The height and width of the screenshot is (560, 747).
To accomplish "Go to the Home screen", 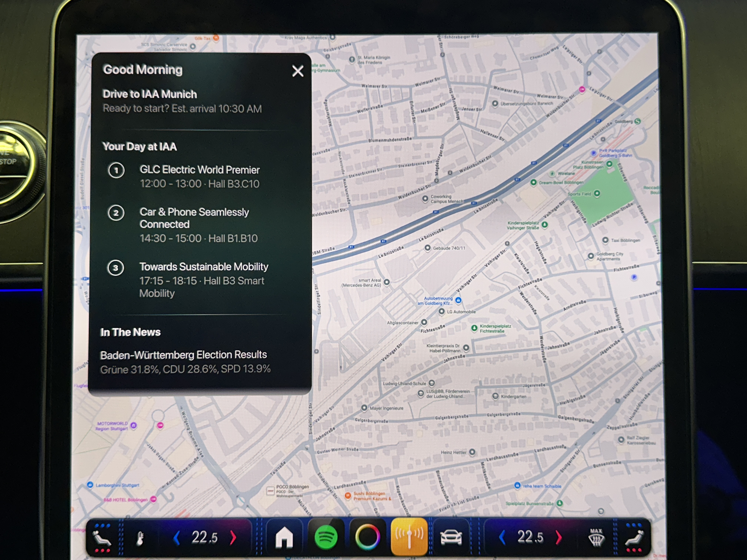I will tap(284, 537).
